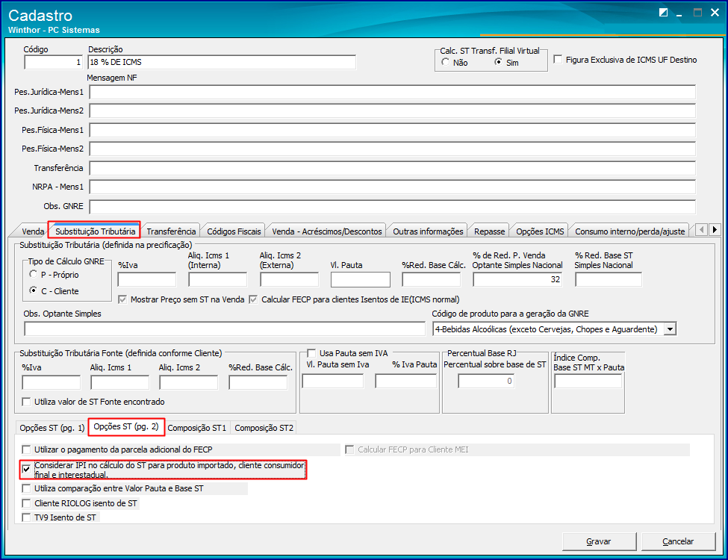Screen dimensions: 728x560
Task: Select the Não radio for Calc. ST Transf.
Action: pyautogui.click(x=446, y=62)
